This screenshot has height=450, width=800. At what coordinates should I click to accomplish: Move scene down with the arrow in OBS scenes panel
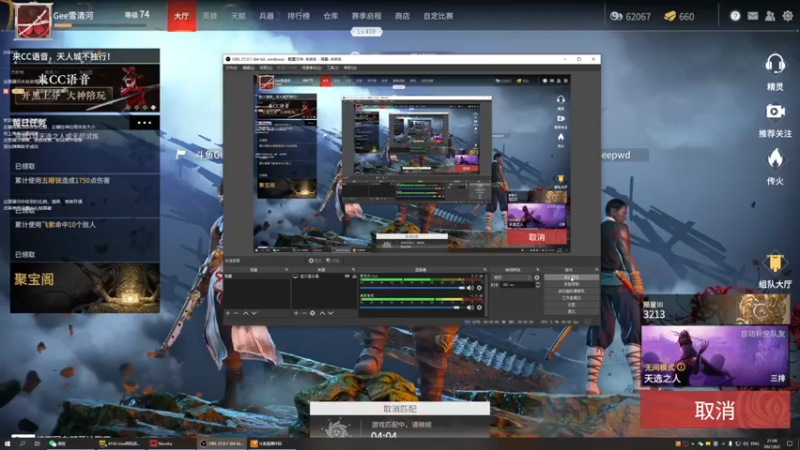[x=254, y=313]
